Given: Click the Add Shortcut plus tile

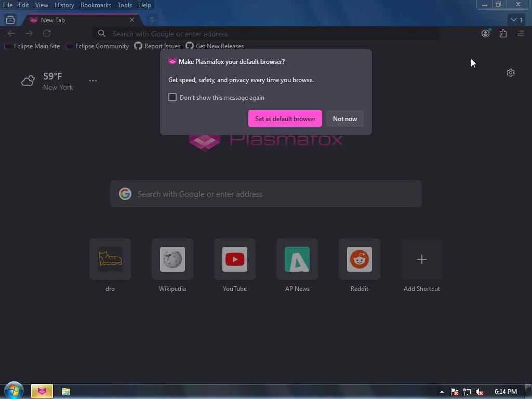Looking at the screenshot, I should [x=422, y=259].
